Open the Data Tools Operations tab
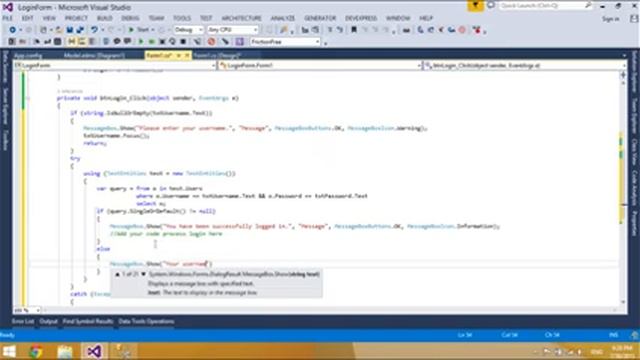 [x=146, y=321]
